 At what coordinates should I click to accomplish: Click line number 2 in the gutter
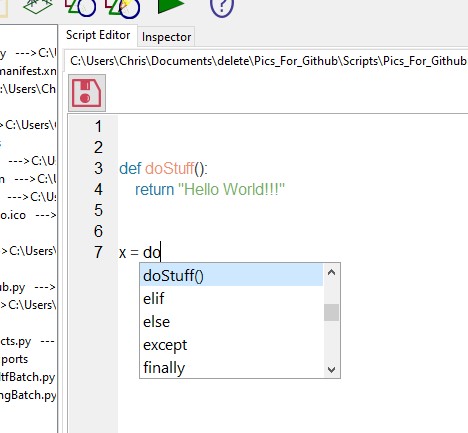tap(98, 148)
